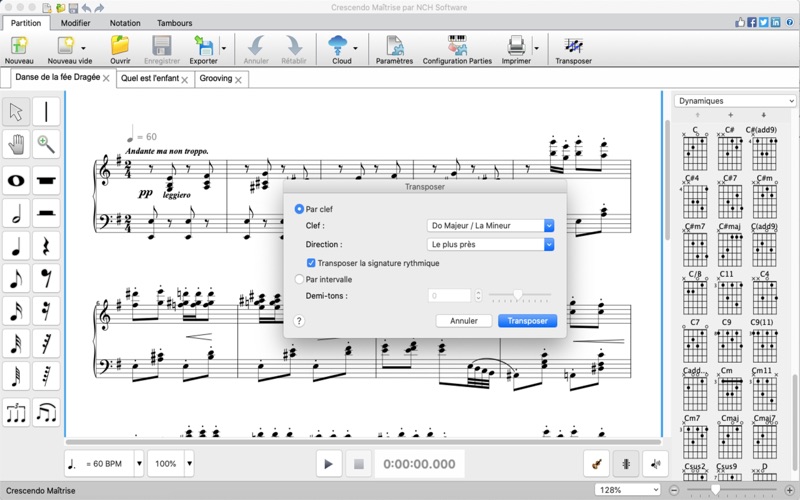This screenshot has height=500, width=800.
Task: Click the Demi-tons slider
Action: [520, 295]
